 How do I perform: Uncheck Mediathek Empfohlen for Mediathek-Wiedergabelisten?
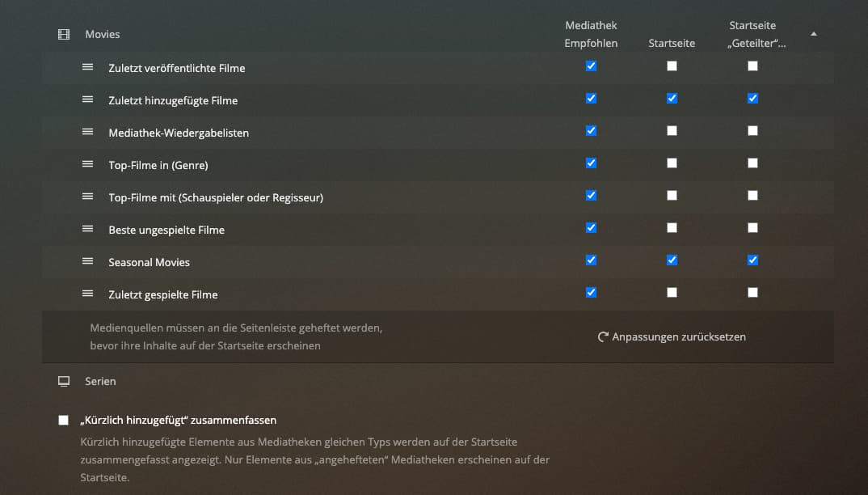point(591,131)
